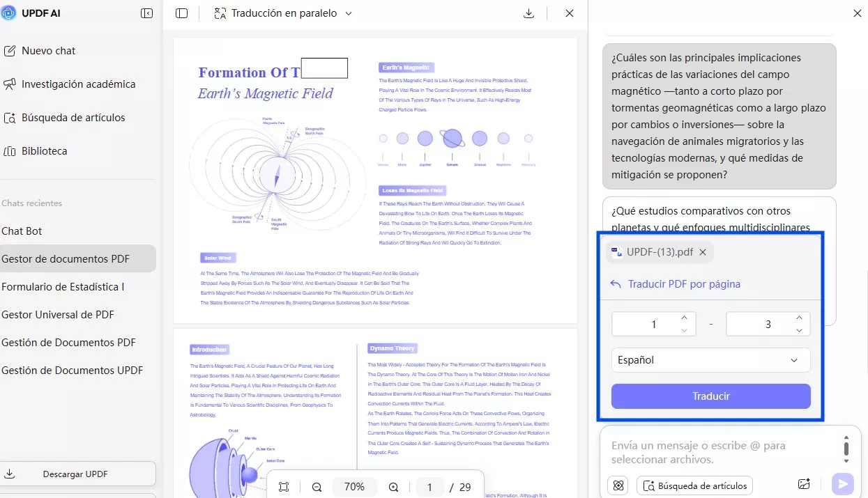
Task: Click the start page field showing 1
Action: coord(653,324)
